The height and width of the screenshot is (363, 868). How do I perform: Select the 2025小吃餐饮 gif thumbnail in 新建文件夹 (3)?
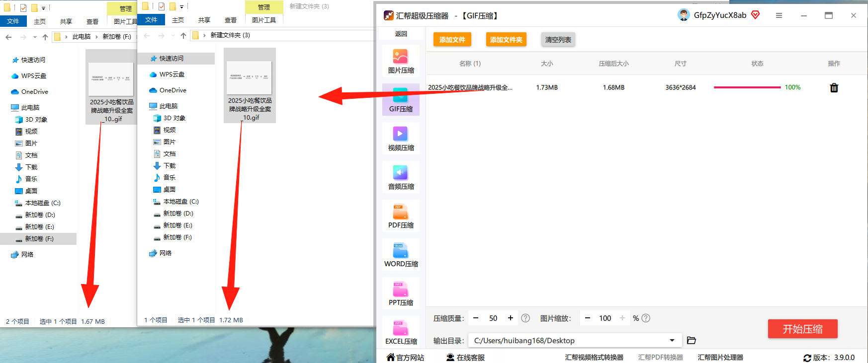(x=250, y=85)
